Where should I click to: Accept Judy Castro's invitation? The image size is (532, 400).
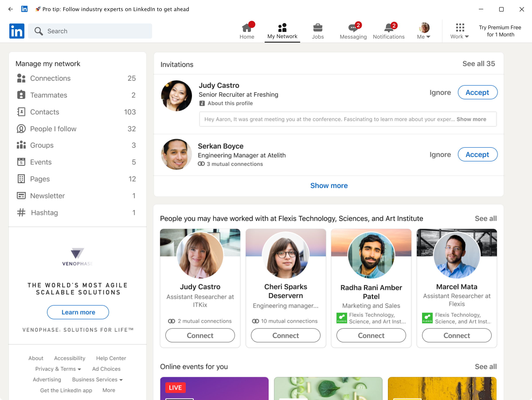pos(477,92)
